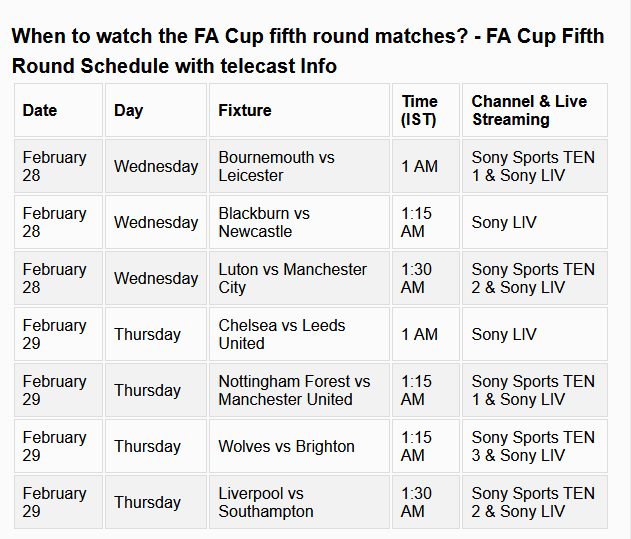Click Sony Sports TEN 3 & Sony LIV cell

[535, 446]
